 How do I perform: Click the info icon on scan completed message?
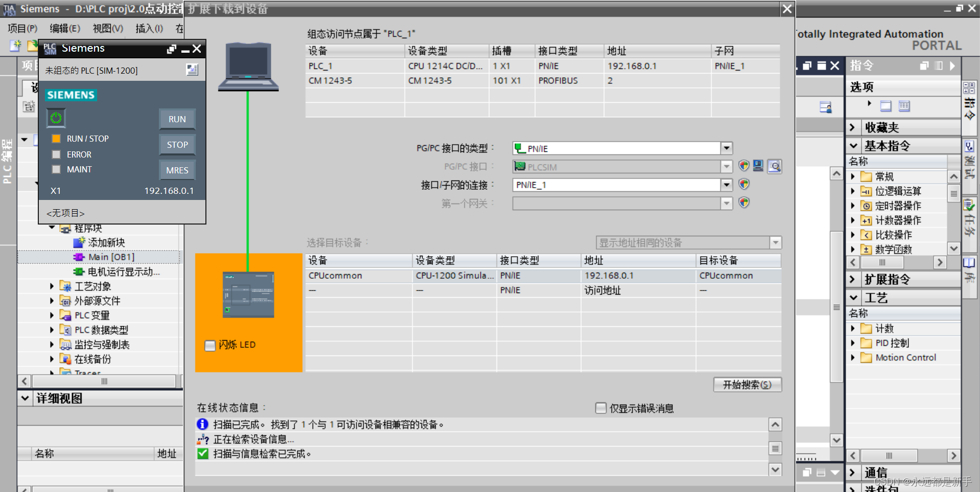tap(202, 424)
